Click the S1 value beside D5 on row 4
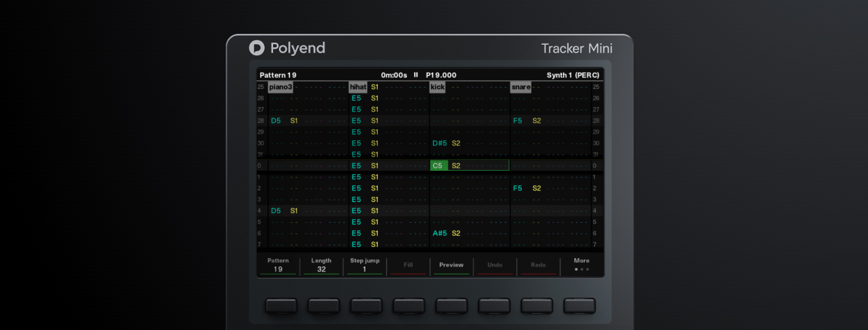868x330 pixels. tap(294, 210)
